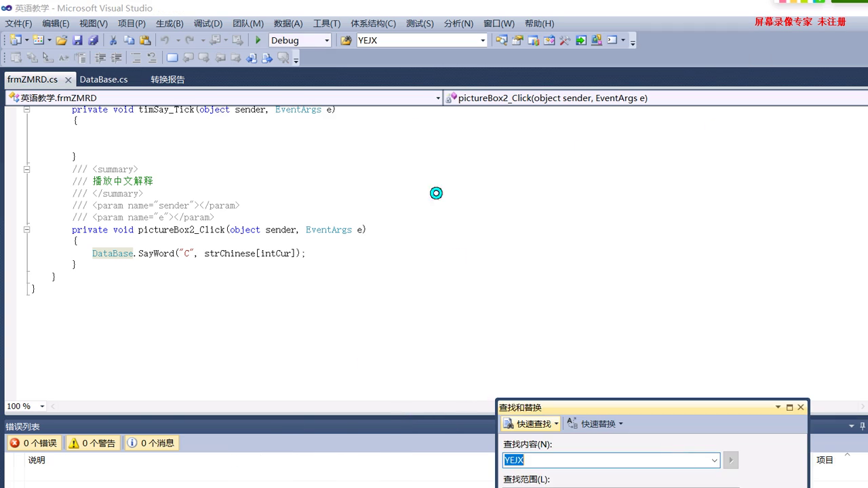Open the 英语教学.frmZMRD class dropdown
Viewport: 868px width, 488px height.
coord(437,98)
